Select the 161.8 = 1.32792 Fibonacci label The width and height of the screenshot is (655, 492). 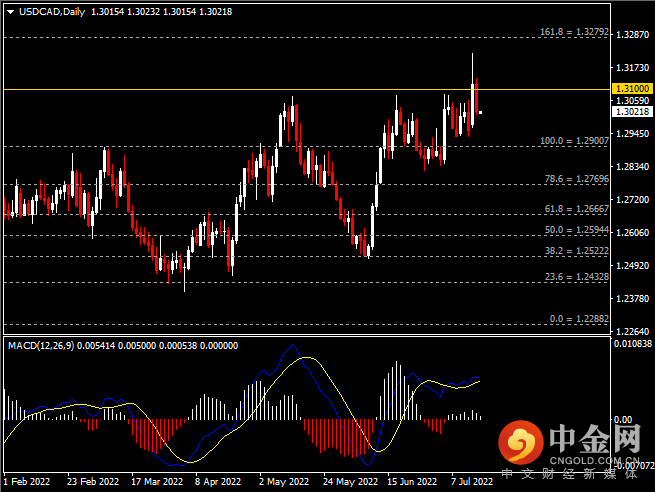[x=574, y=32]
